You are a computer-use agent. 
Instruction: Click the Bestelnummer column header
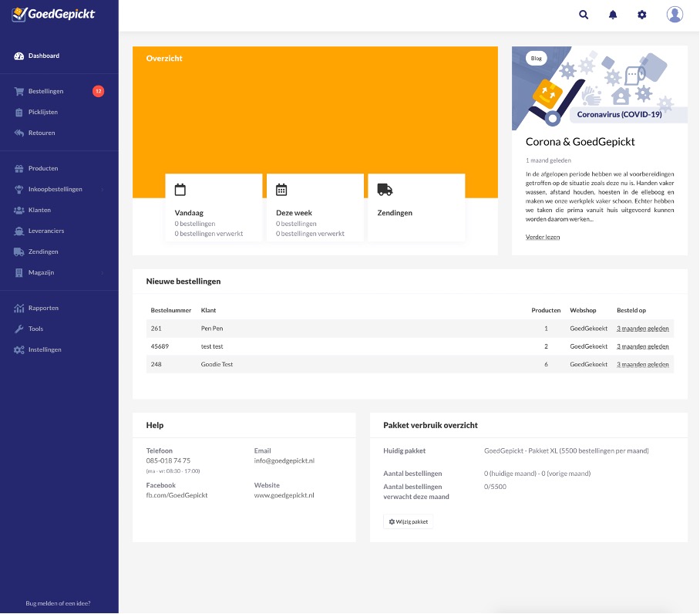click(x=170, y=310)
